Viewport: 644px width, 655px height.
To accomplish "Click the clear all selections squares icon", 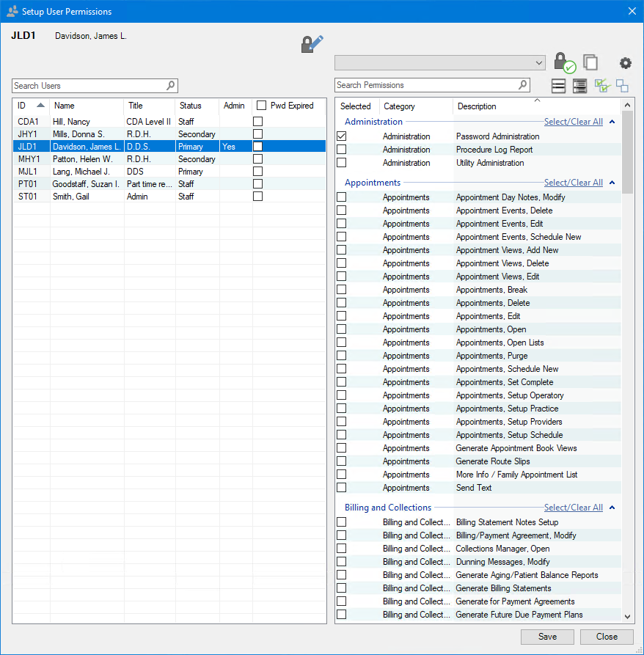I will (622, 86).
